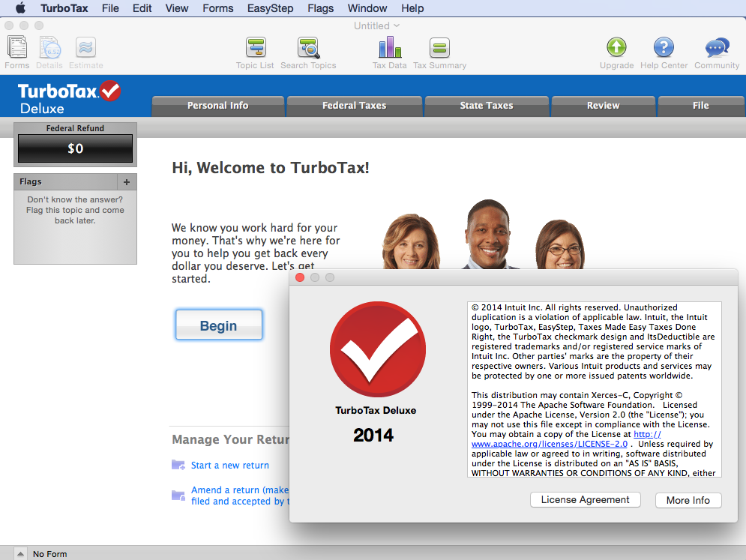This screenshot has width=746, height=560.
Task: Click the 'Manage Your Retur' heading
Action: pyautogui.click(x=230, y=439)
